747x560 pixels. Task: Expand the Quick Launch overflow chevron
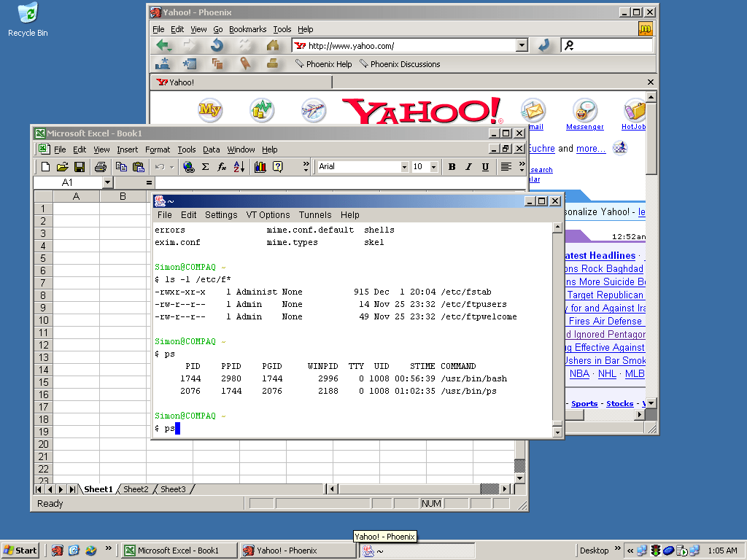point(108,548)
